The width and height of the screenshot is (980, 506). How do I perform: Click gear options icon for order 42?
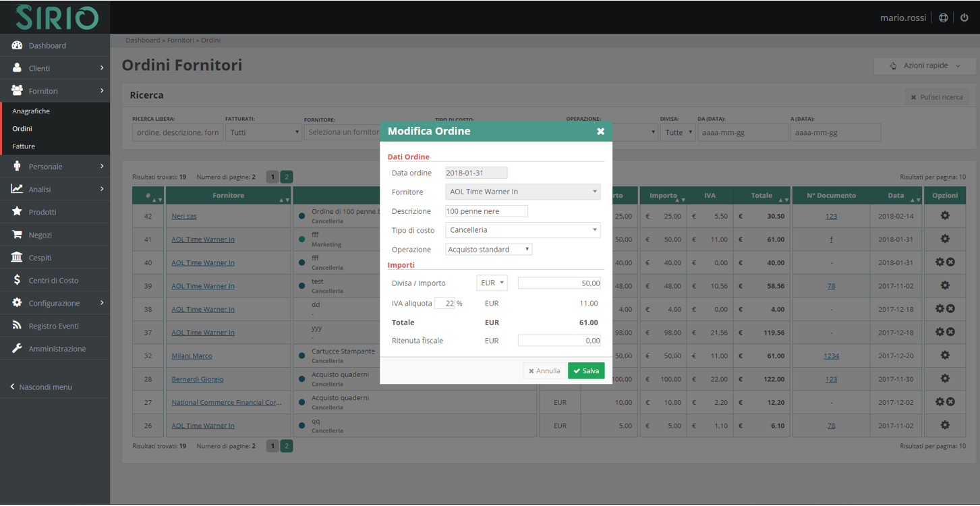point(945,216)
